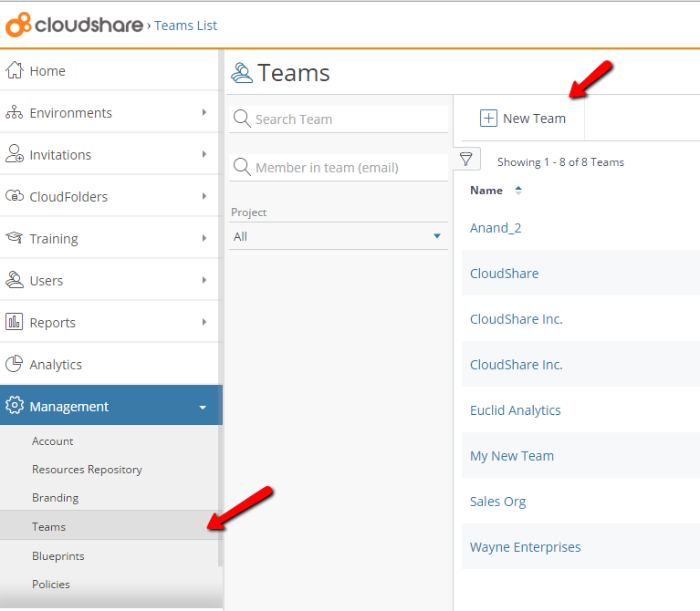The width and height of the screenshot is (700, 611).
Task: Click the Environments menu label
Action: pos(70,113)
